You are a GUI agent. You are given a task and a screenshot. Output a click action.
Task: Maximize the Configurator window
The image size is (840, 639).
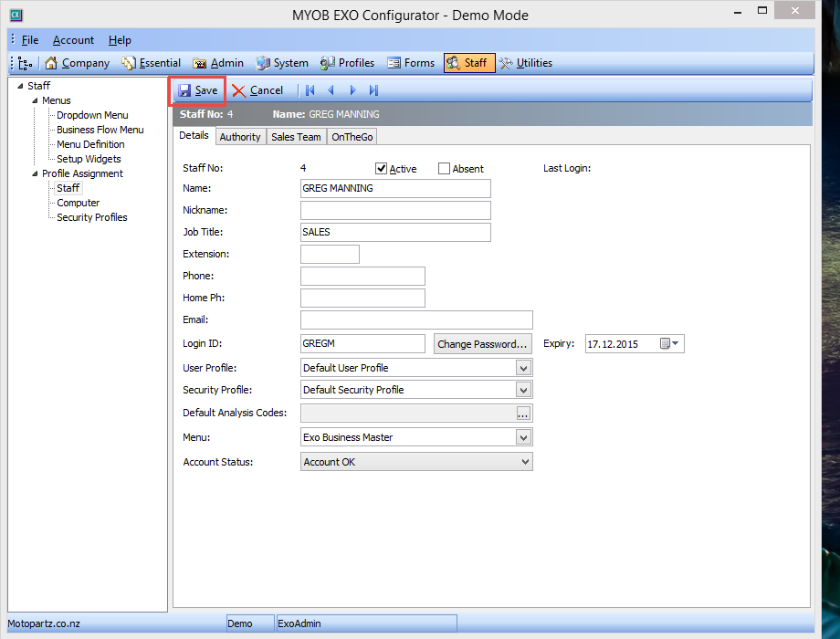tap(762, 10)
